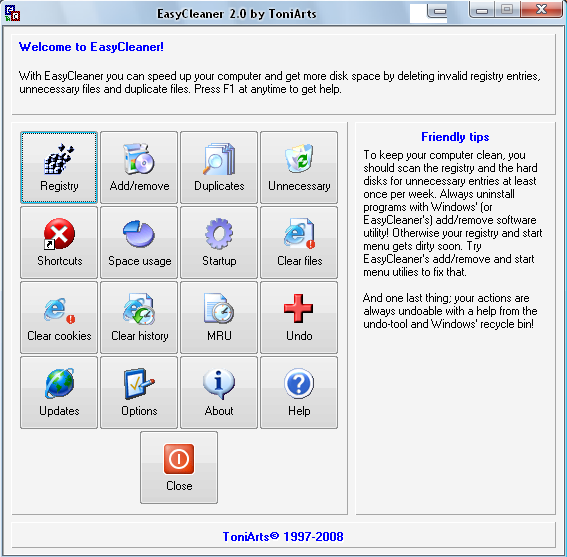Open the Options settings panel
This screenshot has height=557, width=567.
tap(139, 392)
